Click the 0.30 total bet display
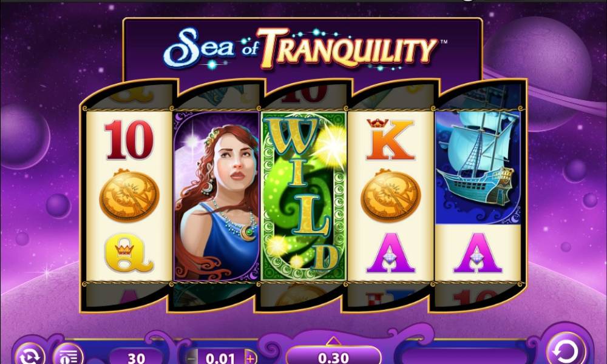Screen dimensions: 607x364 click(x=333, y=357)
